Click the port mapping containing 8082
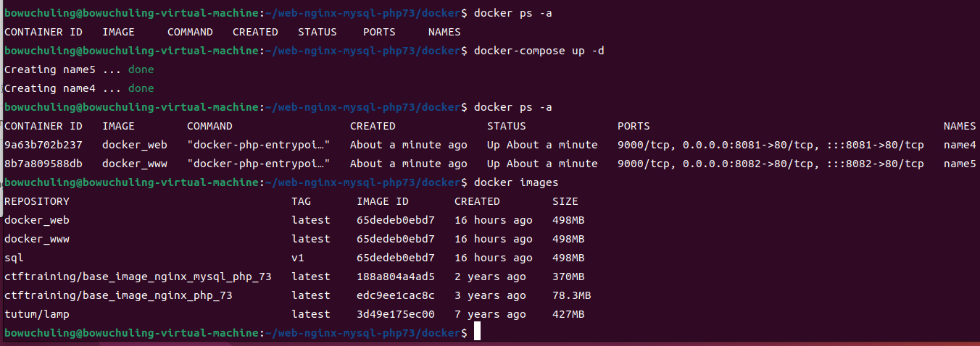 [771, 164]
